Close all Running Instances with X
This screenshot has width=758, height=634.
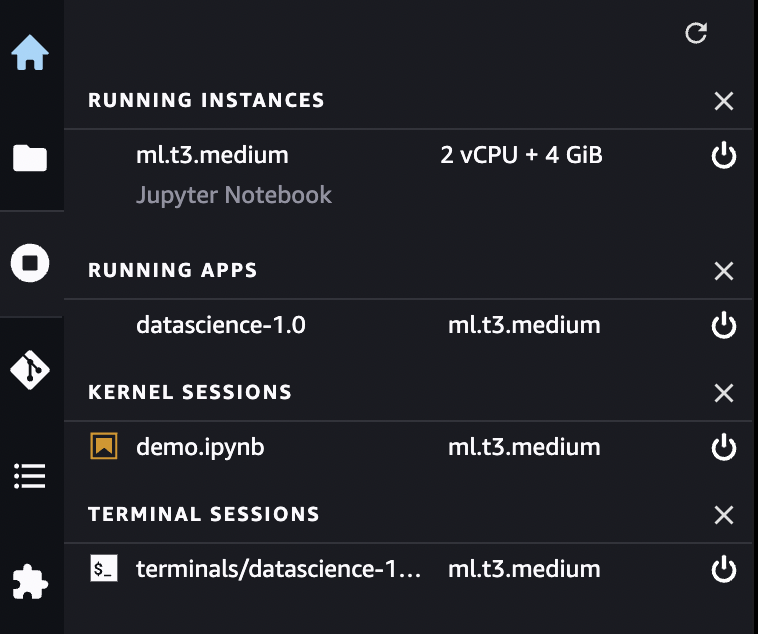[x=724, y=101]
